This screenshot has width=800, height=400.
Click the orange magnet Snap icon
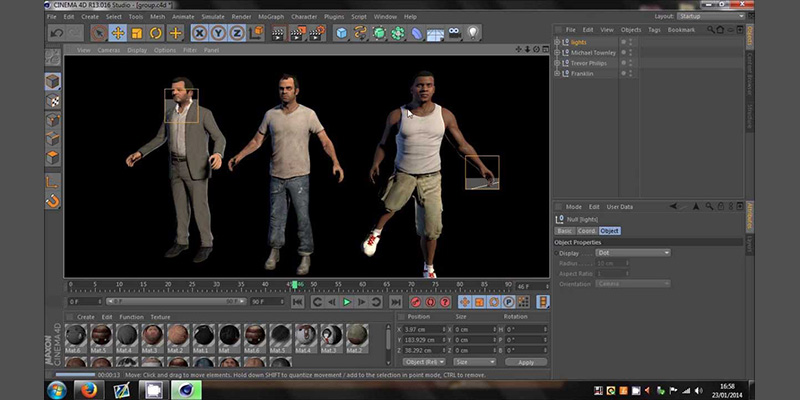pos(53,201)
